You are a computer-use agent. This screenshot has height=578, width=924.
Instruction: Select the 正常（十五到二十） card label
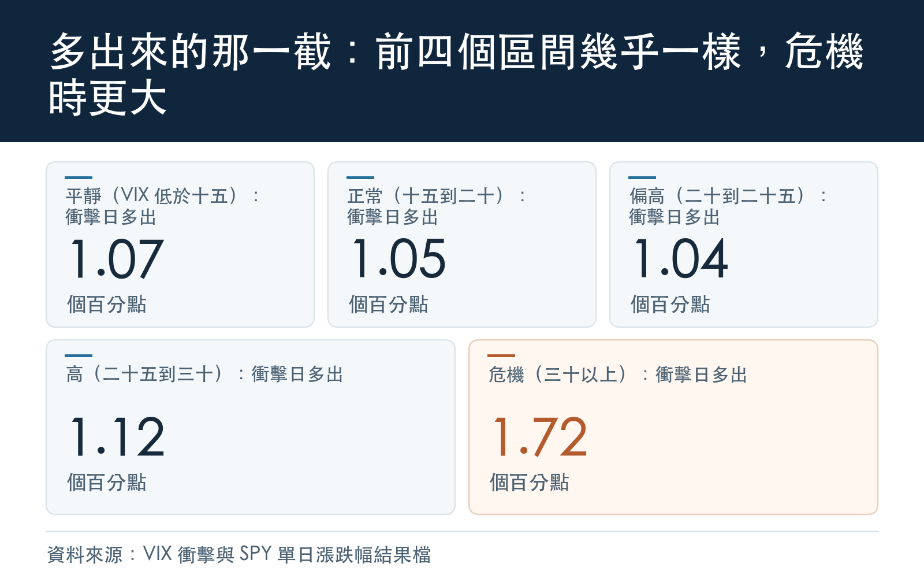[437, 206]
